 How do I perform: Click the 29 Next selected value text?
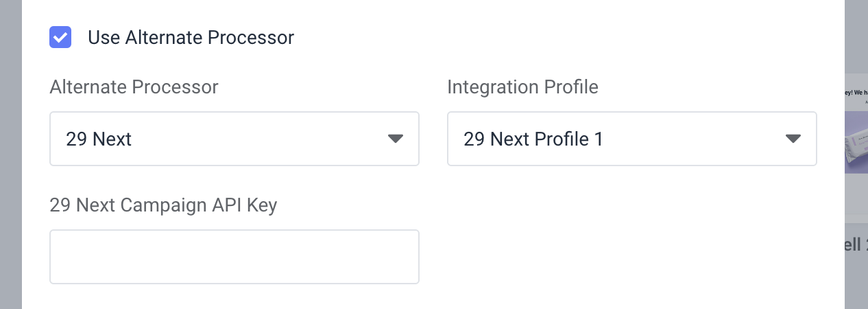(x=99, y=139)
